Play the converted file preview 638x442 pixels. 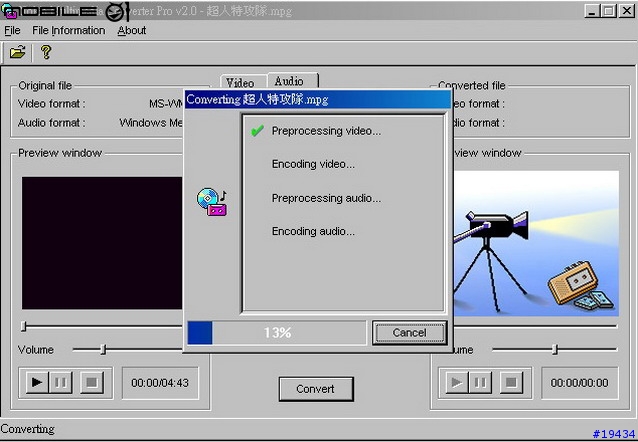tap(457, 382)
